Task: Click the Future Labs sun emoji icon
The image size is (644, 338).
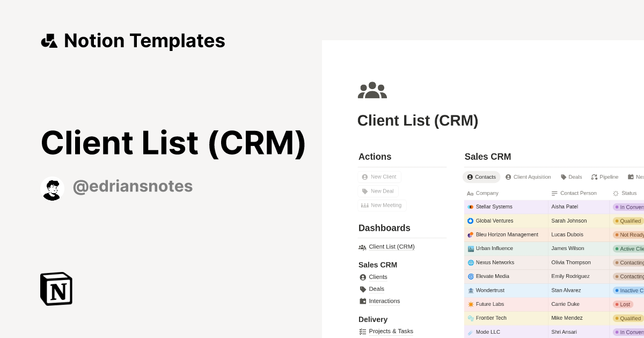Action: (471, 304)
